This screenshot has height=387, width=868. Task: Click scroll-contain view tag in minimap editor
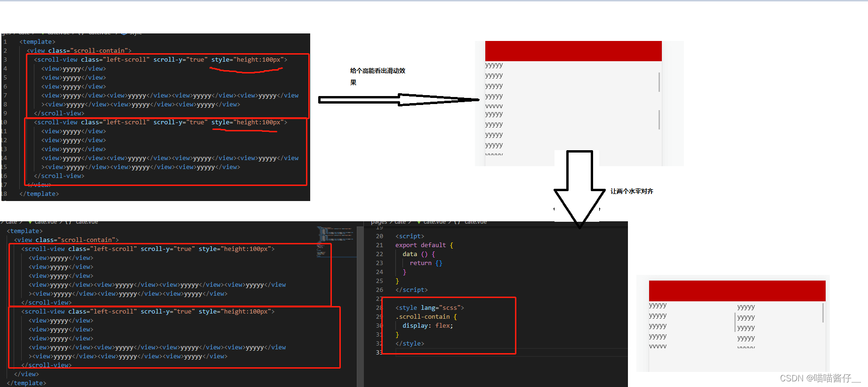pyautogui.click(x=66, y=240)
